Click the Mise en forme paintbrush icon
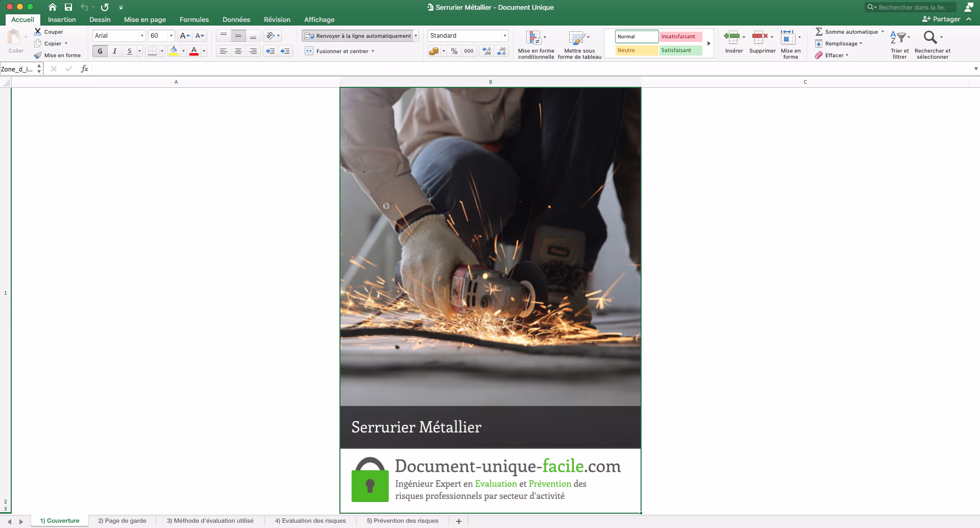Viewport: 980px width, 528px height. (38, 55)
